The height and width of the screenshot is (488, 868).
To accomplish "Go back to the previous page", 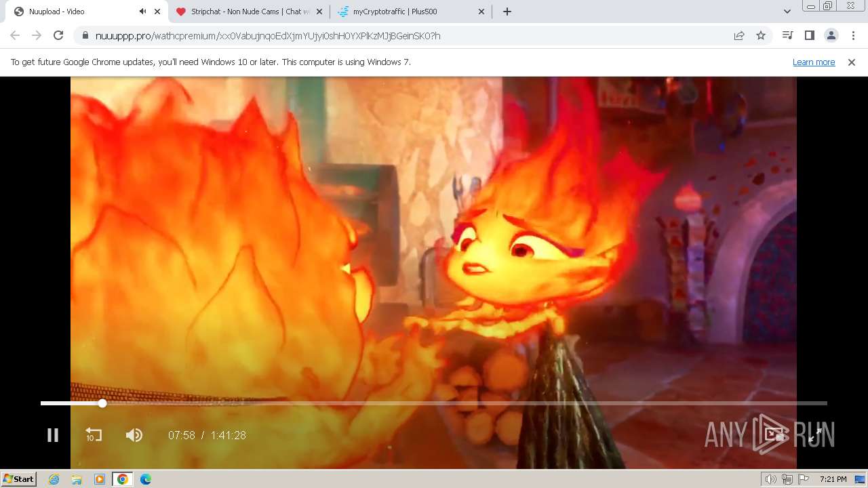I will pos(15,35).
